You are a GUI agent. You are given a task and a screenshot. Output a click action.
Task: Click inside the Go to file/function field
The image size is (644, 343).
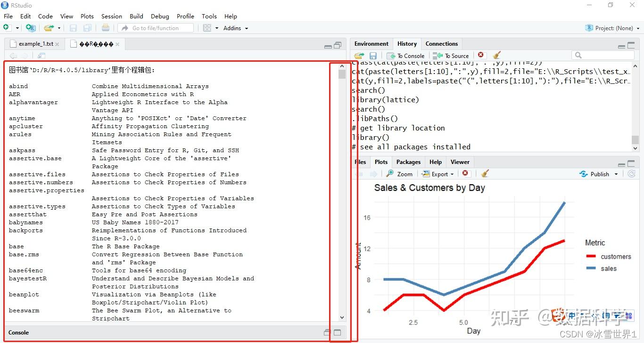coord(156,27)
